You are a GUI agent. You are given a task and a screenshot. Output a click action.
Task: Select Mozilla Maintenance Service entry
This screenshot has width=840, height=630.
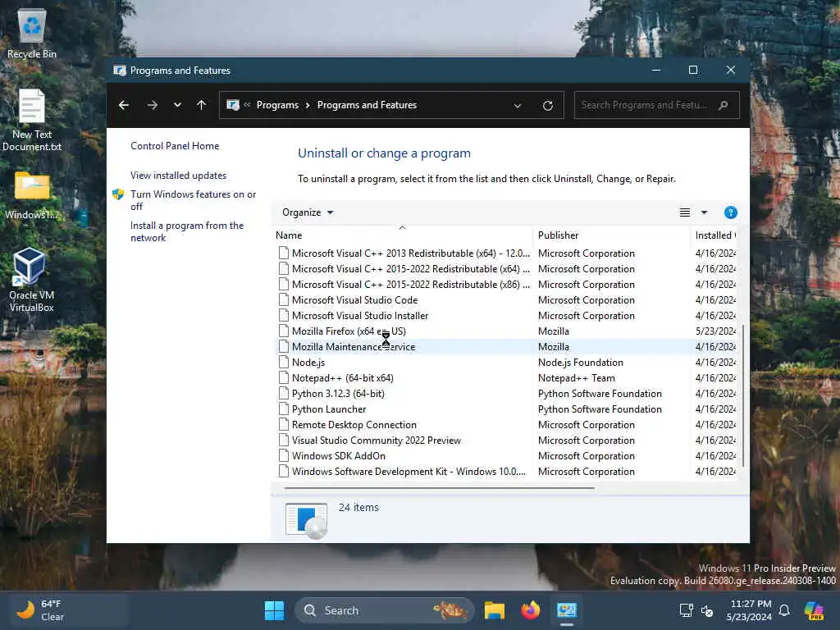click(x=506, y=347)
